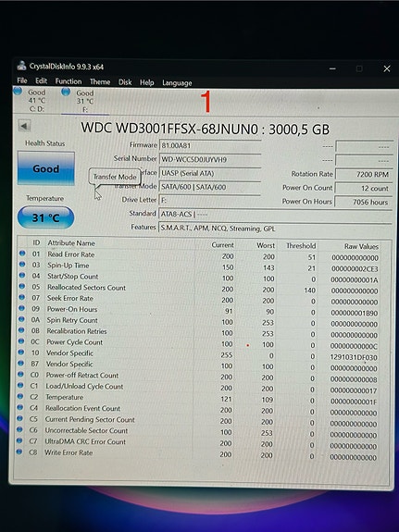Click the disk model title WDC WD3001FFSX-68JNUN0
The height and width of the screenshot is (532, 399).
169,129
